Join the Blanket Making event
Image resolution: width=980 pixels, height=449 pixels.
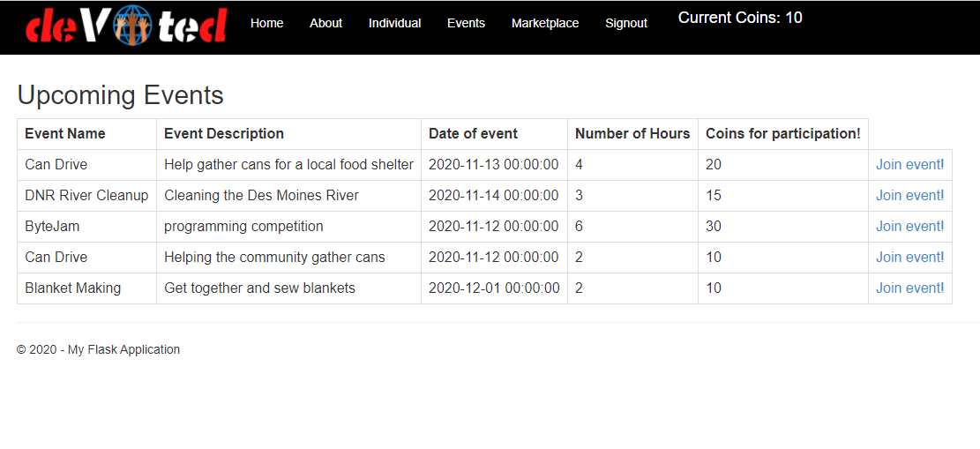909,288
